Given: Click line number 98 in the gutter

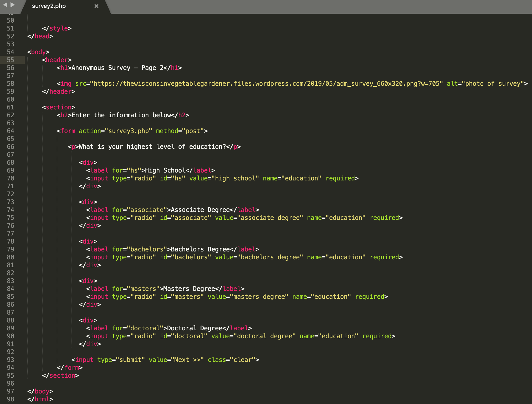Looking at the screenshot, I should [11, 399].
